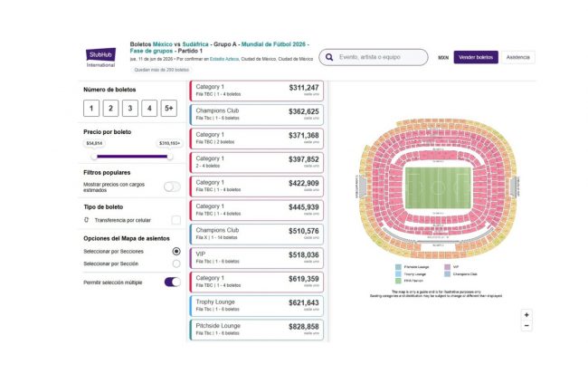Zoom out on the seat map
Image resolution: width=588 pixels, height=383 pixels.
(x=526, y=326)
